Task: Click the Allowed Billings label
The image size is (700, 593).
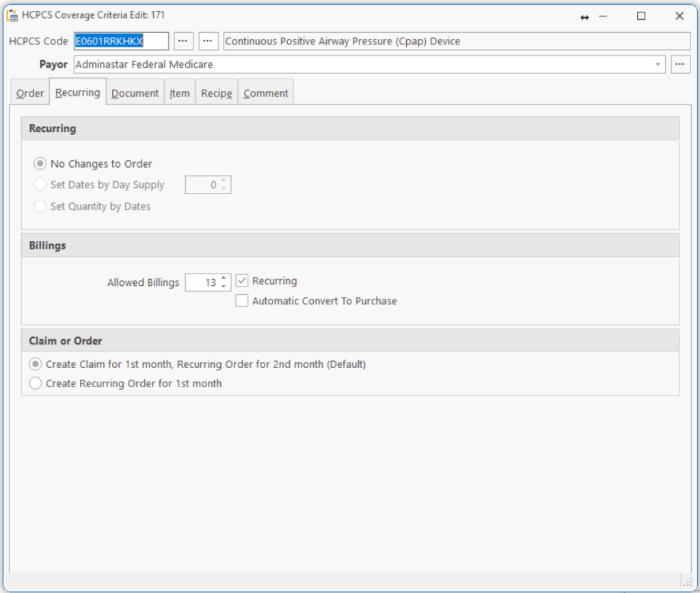Action: (144, 282)
